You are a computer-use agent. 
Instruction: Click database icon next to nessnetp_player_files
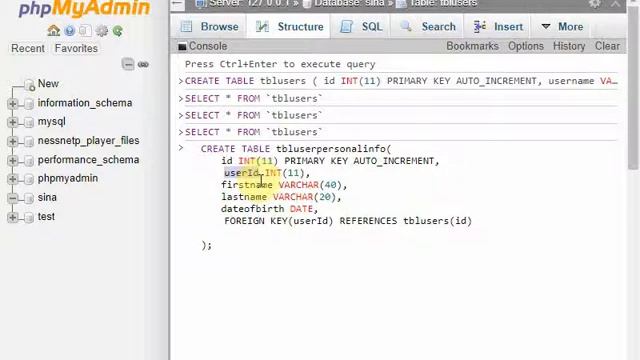29,141
